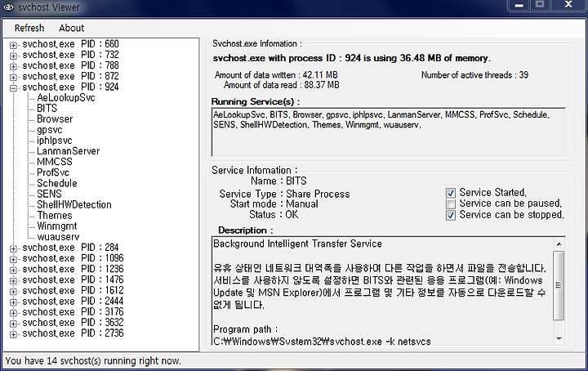Select ProfSvc in the service tree
This screenshot has width=588, height=371.
point(53,172)
